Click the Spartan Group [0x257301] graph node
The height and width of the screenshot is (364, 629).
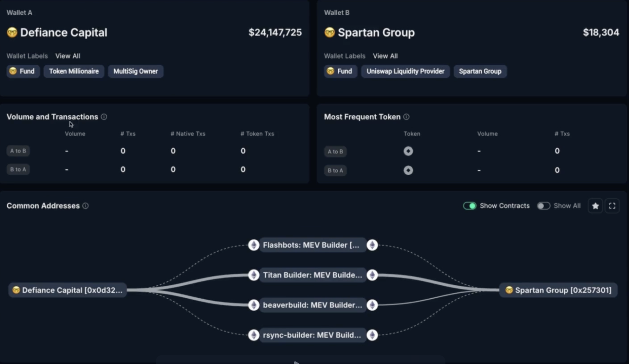pos(558,290)
